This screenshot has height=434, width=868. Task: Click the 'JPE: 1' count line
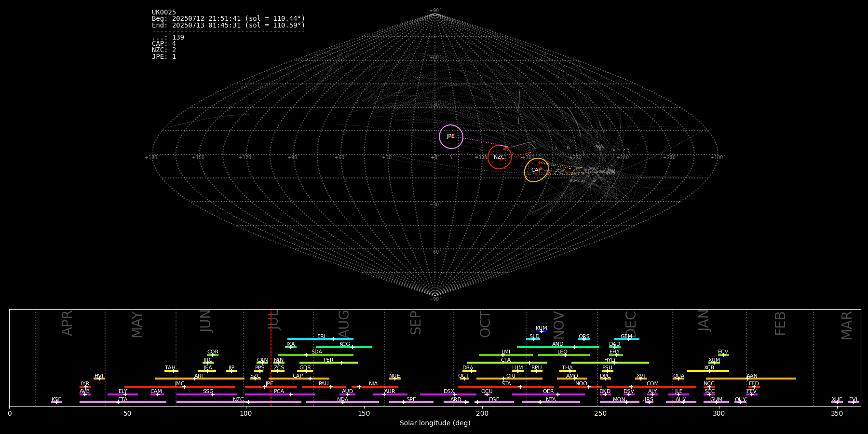click(x=164, y=57)
